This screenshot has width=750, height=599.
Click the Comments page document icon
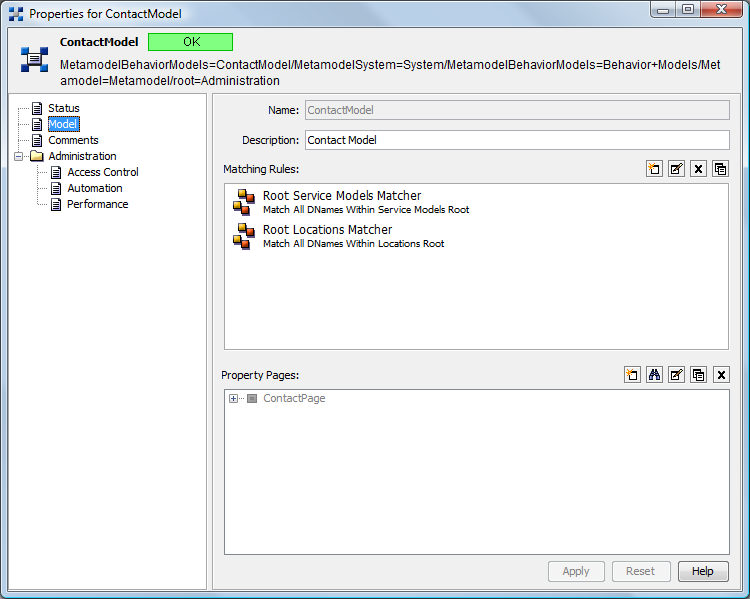(37, 140)
